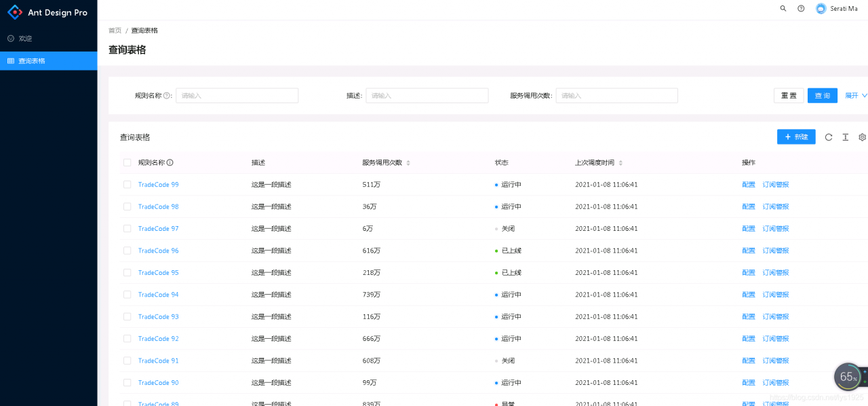Open 欢迎 in the sidebar menu
868x406 pixels.
tap(25, 38)
